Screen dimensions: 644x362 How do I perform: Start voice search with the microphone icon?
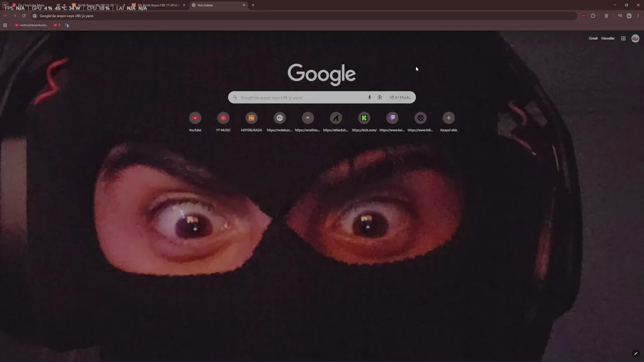pyautogui.click(x=369, y=98)
